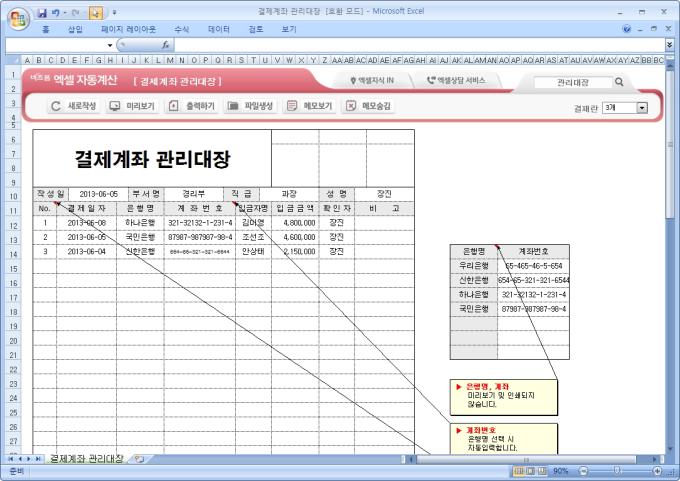Click the vertical scrollbar thumb
Image resolution: width=680 pixels, height=481 pixels.
pos(670,145)
